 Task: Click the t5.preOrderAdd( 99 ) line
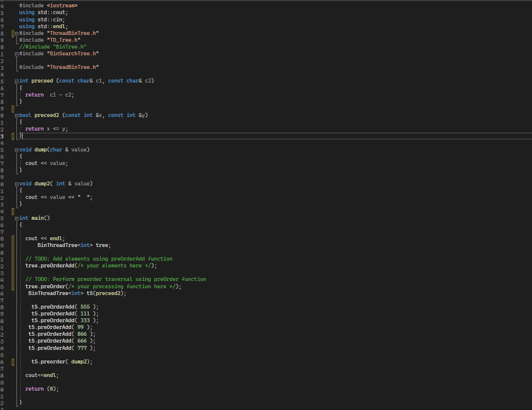(x=61, y=327)
